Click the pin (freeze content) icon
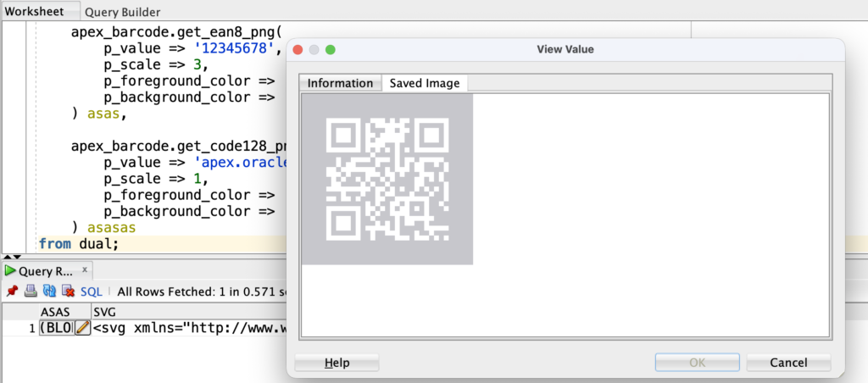868x383 pixels. click(12, 291)
